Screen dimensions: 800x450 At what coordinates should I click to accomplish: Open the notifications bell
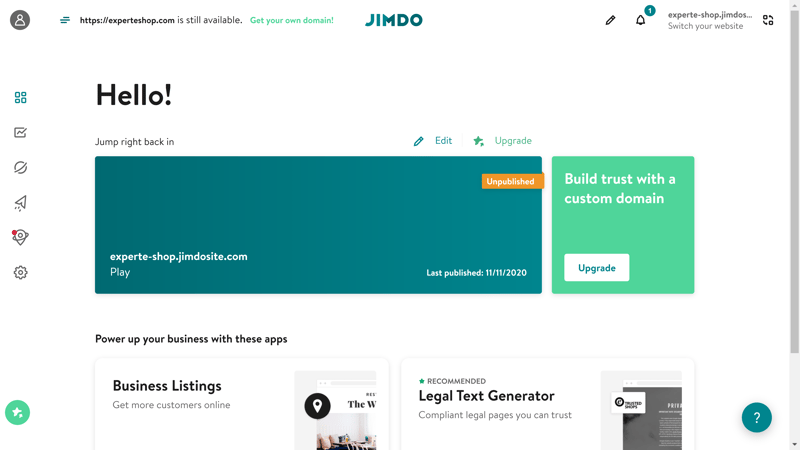pyautogui.click(x=640, y=20)
